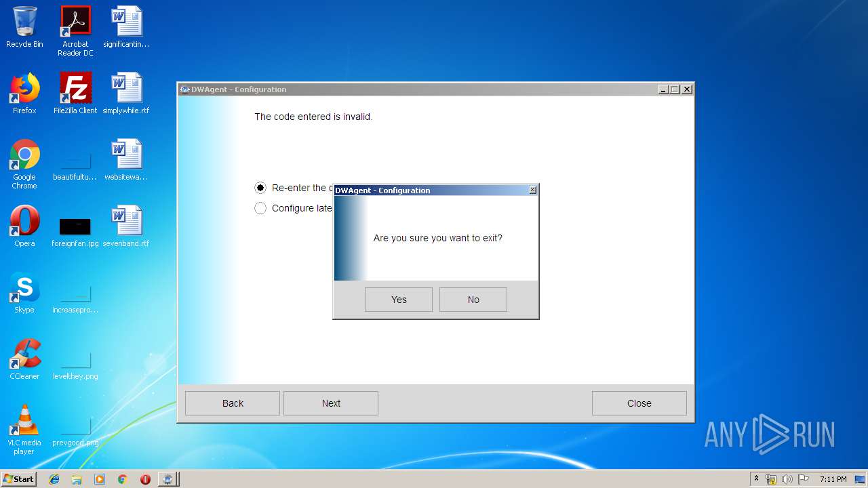
Task: Confirm exit by clicking Yes
Action: [x=399, y=300]
